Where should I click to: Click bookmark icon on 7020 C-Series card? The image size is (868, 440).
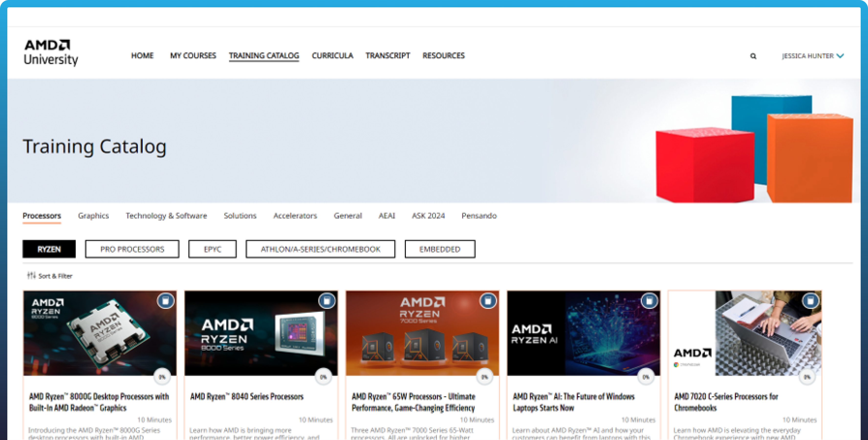[811, 301]
